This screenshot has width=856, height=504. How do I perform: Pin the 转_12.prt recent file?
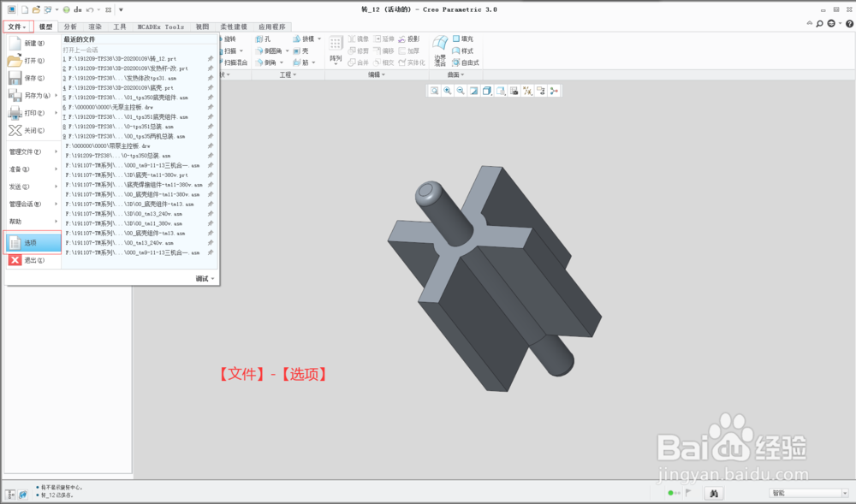[211, 59]
